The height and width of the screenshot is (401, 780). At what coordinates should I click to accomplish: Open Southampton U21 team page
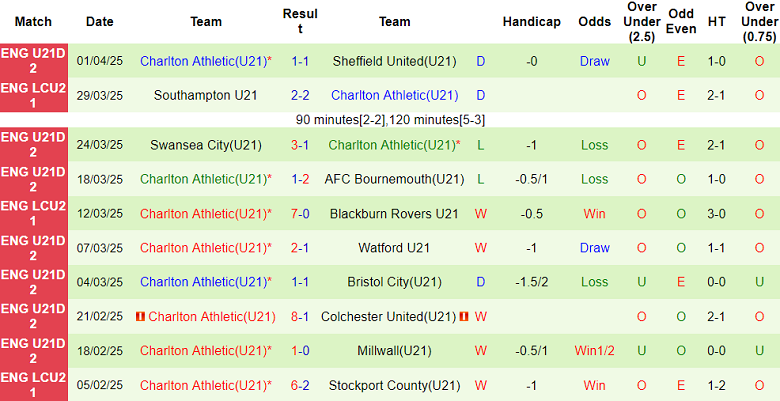(206, 96)
